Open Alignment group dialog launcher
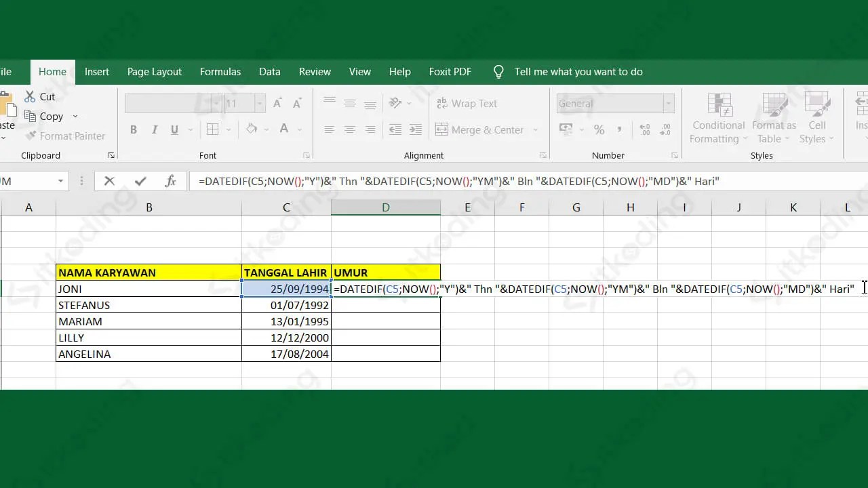 coord(543,155)
